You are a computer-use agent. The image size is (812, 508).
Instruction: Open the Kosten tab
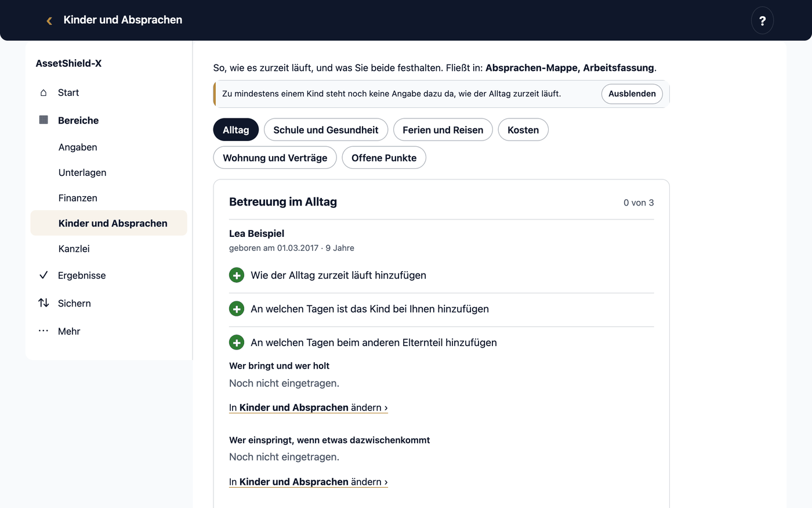pos(523,130)
